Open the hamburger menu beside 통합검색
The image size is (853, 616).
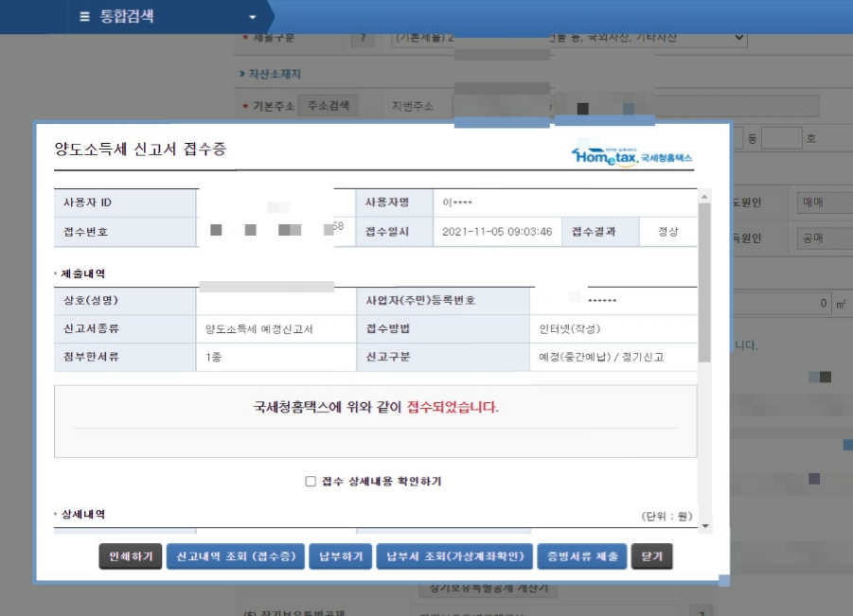(x=86, y=15)
